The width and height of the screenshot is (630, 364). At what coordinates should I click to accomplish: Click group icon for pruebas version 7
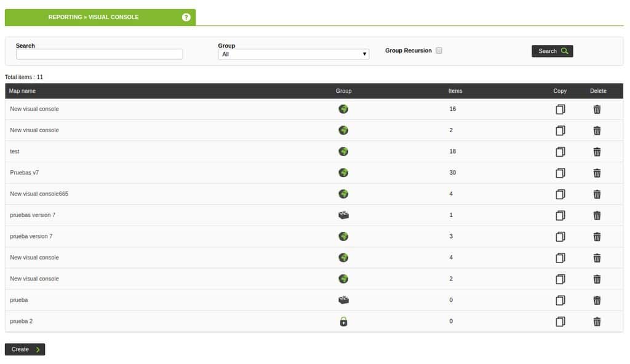343,215
